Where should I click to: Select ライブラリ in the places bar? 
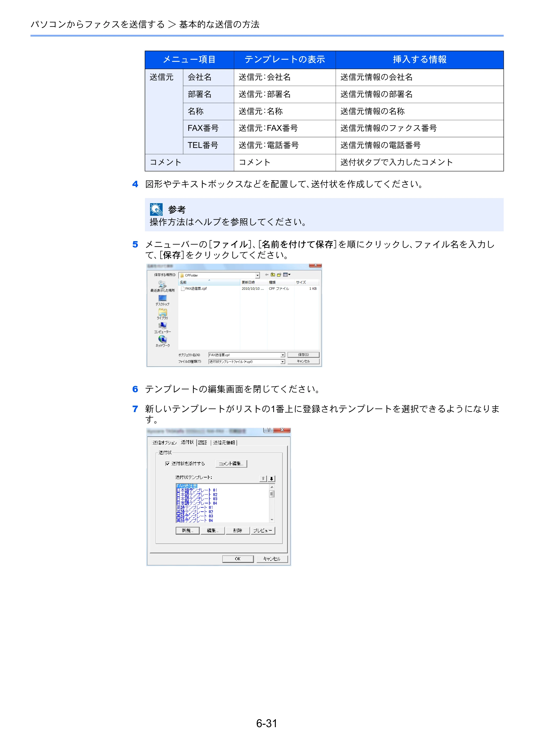click(x=162, y=314)
